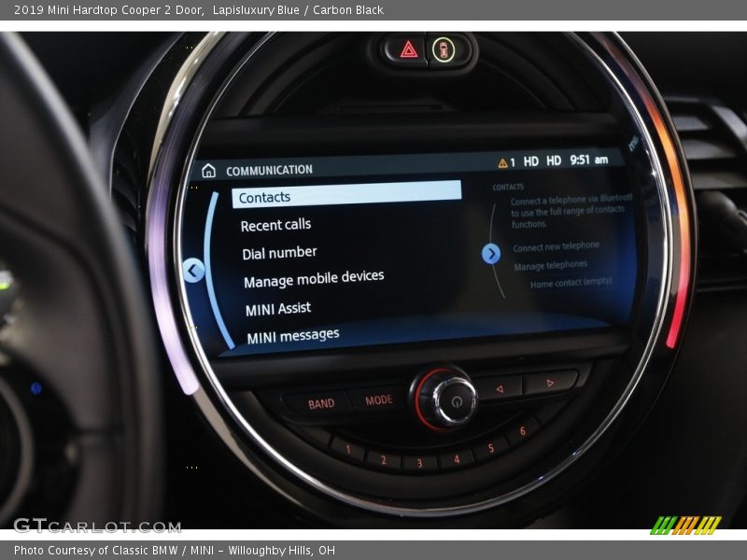
Task: Tap the blue right arrow circle
Action: pyautogui.click(x=491, y=253)
